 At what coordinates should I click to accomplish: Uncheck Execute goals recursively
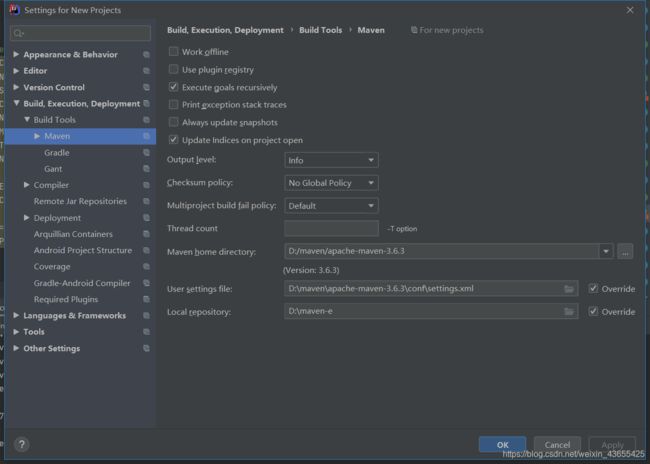173,87
